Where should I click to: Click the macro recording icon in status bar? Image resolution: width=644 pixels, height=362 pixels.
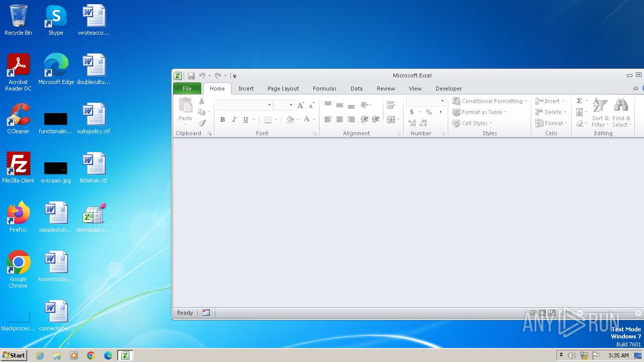206,313
